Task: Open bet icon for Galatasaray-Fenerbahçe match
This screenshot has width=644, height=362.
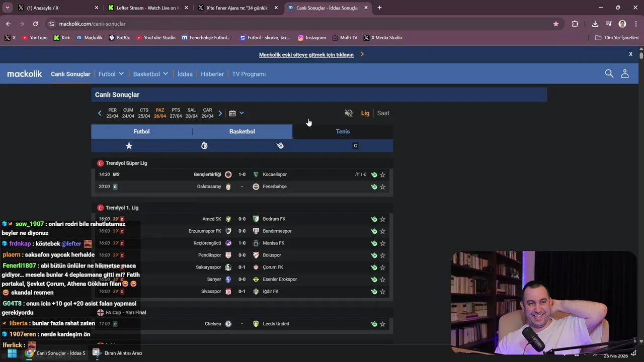Action: coord(374,187)
